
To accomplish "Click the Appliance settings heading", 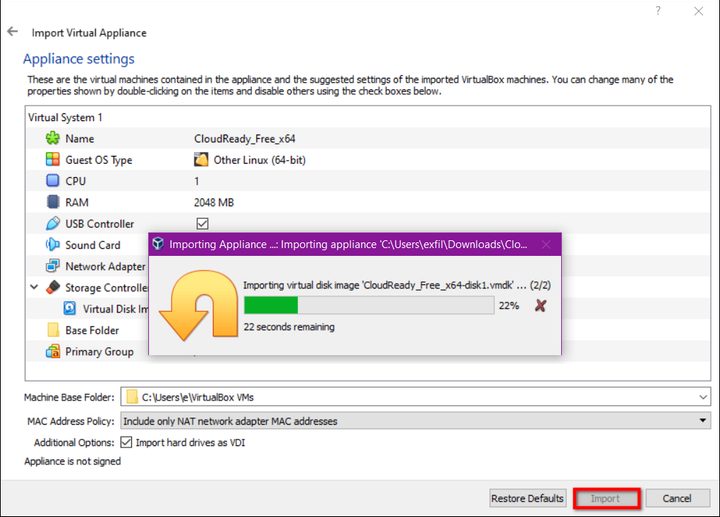I will click(79, 59).
